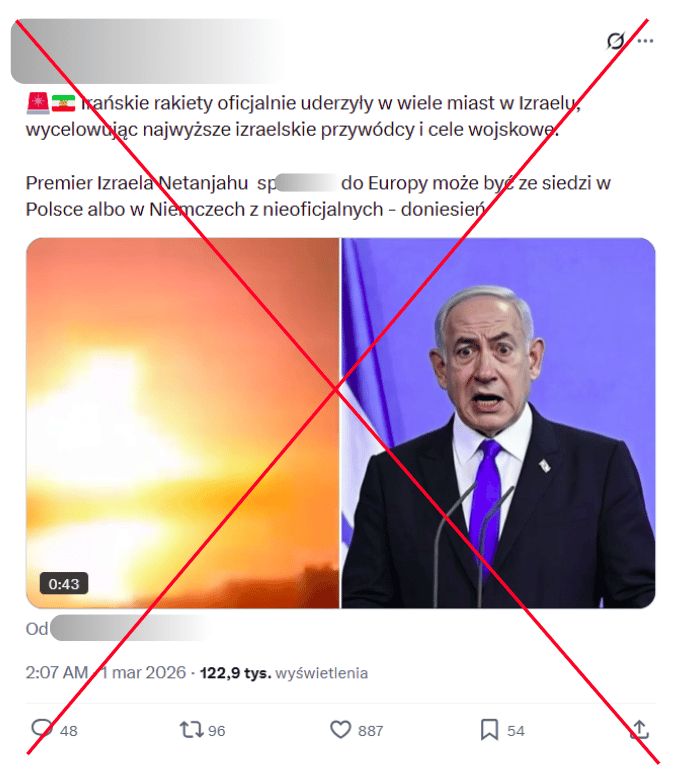Image resolution: width=676 pixels, height=775 pixels.
Task: Open the three-dot more options menu
Action: 645,41
